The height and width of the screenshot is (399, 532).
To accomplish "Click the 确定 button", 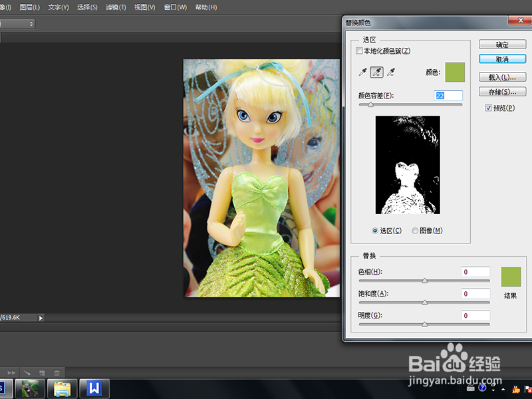I will pos(503,45).
